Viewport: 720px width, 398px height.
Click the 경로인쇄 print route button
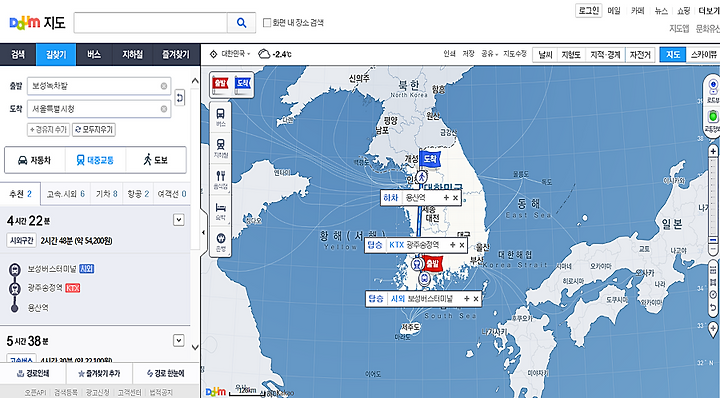pyautogui.click(x=33, y=373)
